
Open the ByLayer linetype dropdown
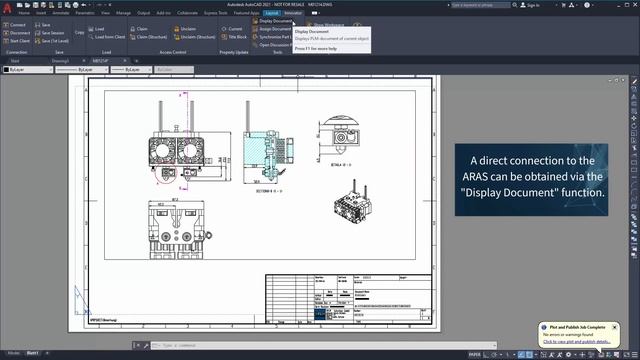[82, 70]
